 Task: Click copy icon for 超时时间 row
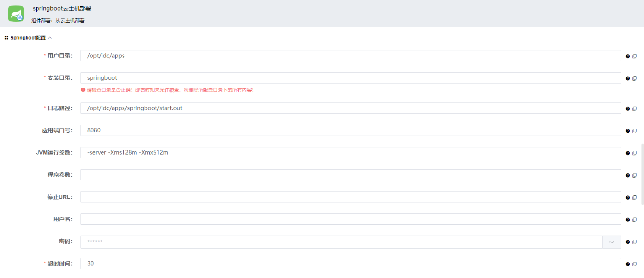pyautogui.click(x=634, y=264)
